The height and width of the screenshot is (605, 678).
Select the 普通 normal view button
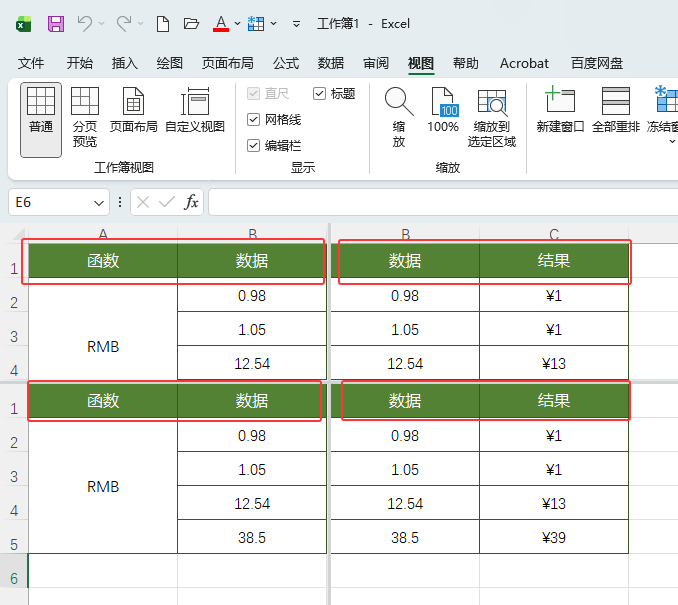tap(41, 119)
